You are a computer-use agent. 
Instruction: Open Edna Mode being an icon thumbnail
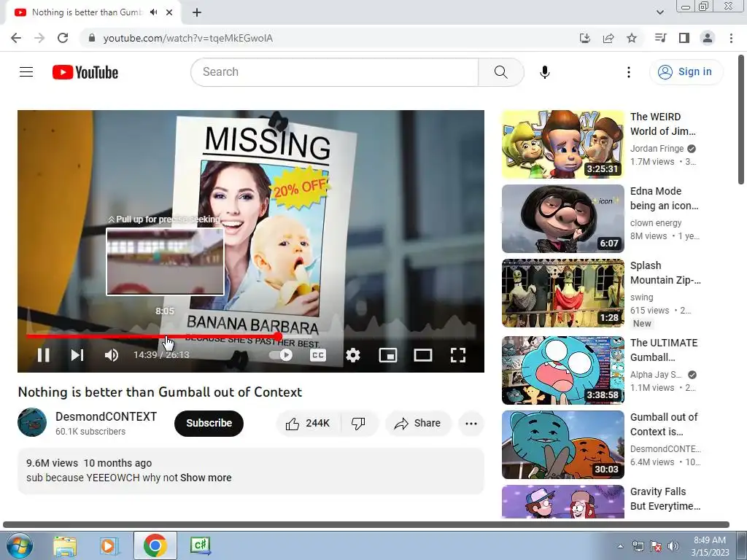(563, 219)
